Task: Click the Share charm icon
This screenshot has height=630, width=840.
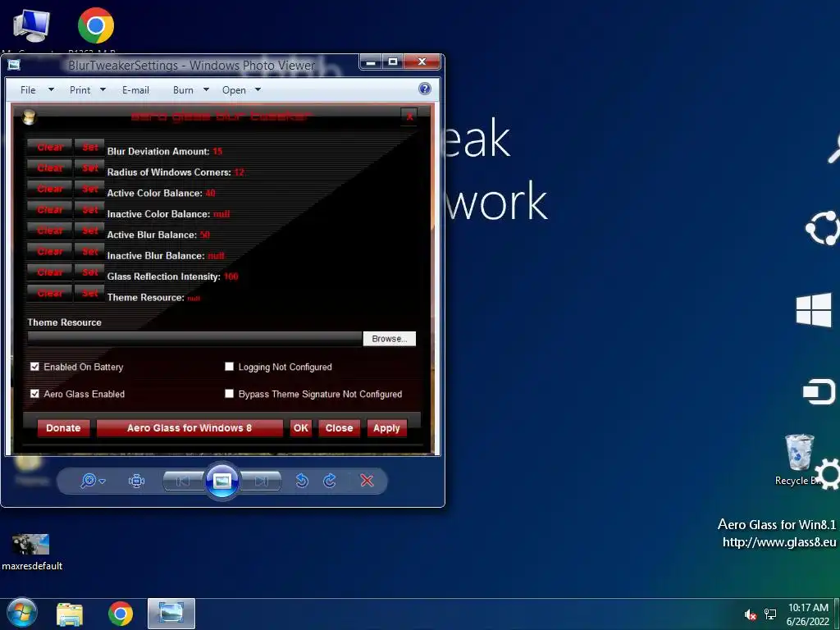Action: point(822,228)
